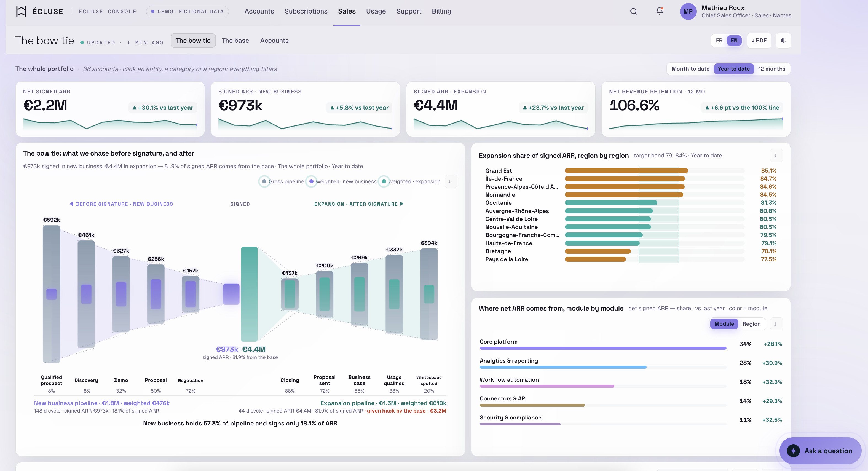Click the Net Revenue Retention card
868x471 pixels.
[696, 109]
